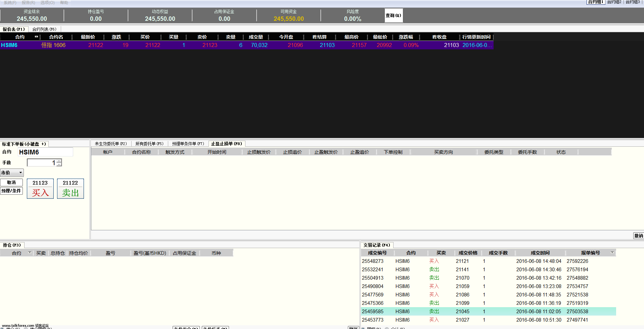The image size is (644, 329).
Task: Select trade record 25504913
Action: (489, 278)
